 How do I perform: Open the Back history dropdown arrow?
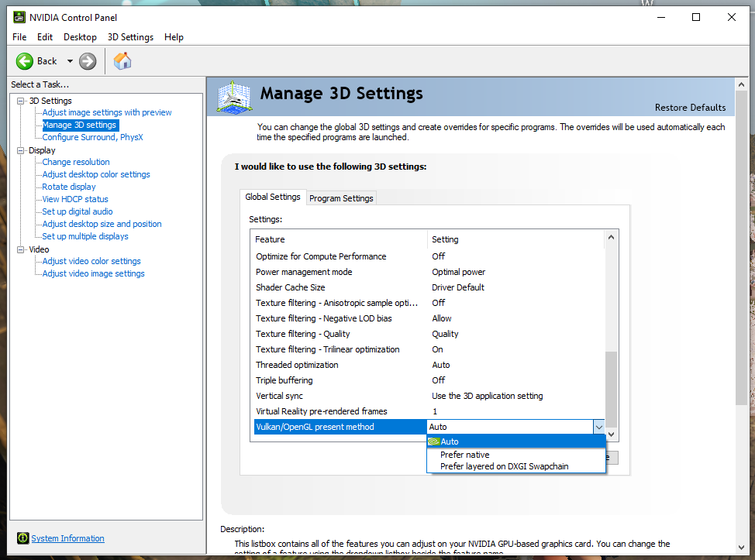(x=70, y=61)
